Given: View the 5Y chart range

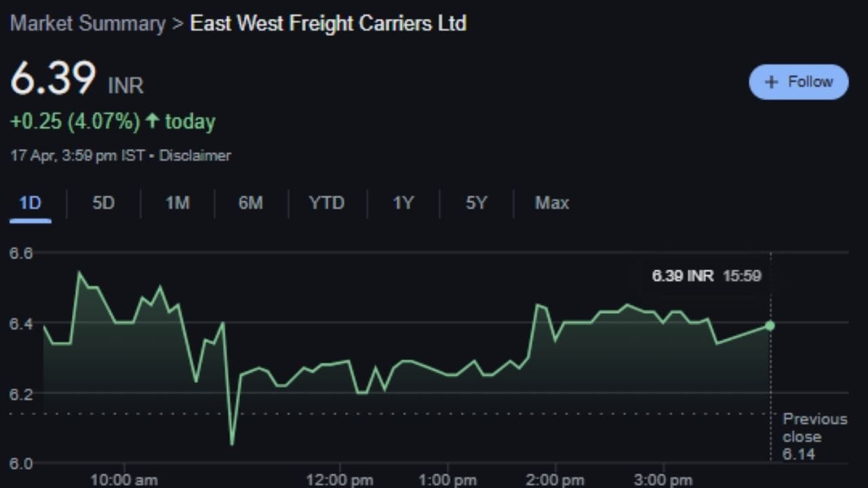Looking at the screenshot, I should (476, 203).
